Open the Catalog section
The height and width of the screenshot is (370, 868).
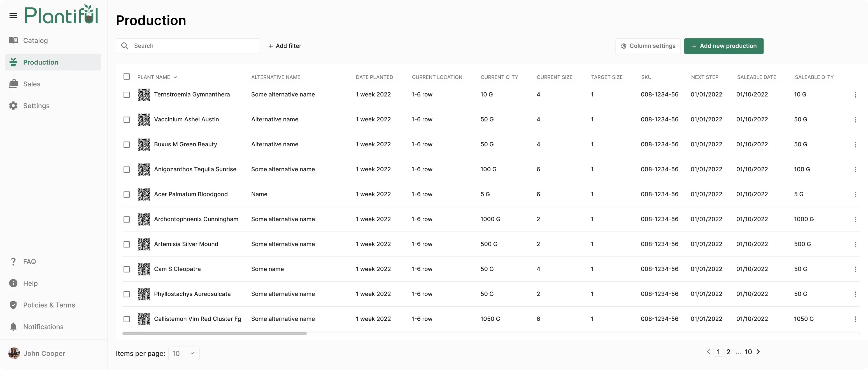(x=35, y=40)
